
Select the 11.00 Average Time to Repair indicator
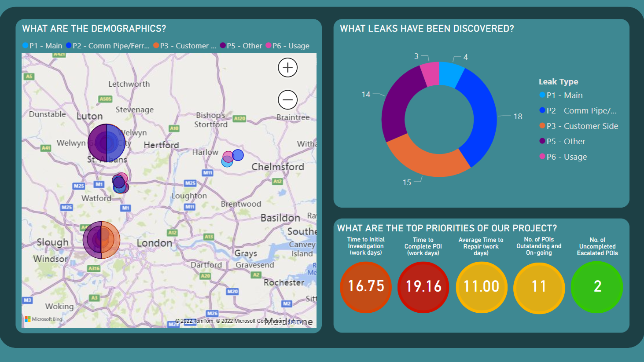point(482,287)
